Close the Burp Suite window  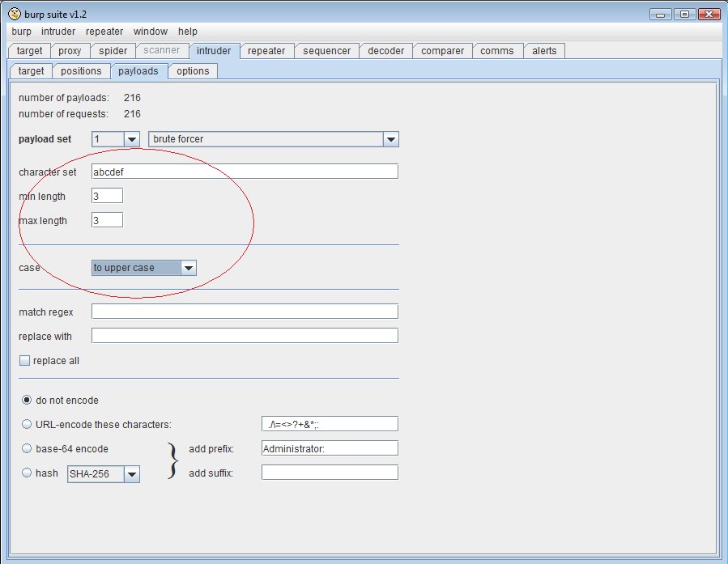(709, 15)
